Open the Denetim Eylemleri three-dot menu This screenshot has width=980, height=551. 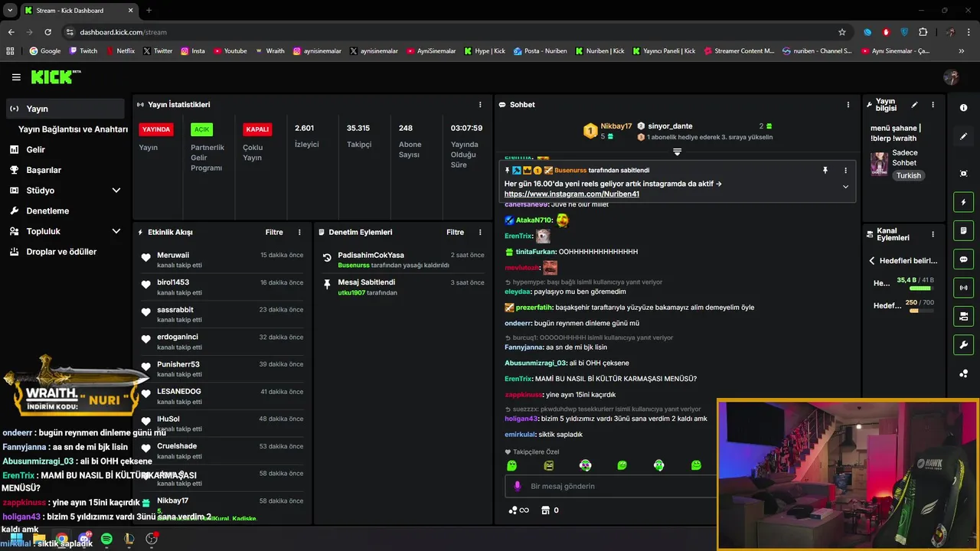point(480,232)
